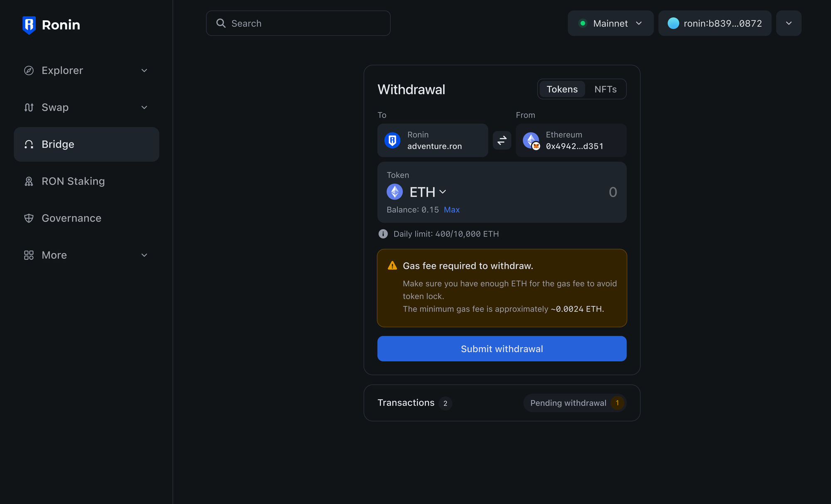Open RON Staking page

73,181
